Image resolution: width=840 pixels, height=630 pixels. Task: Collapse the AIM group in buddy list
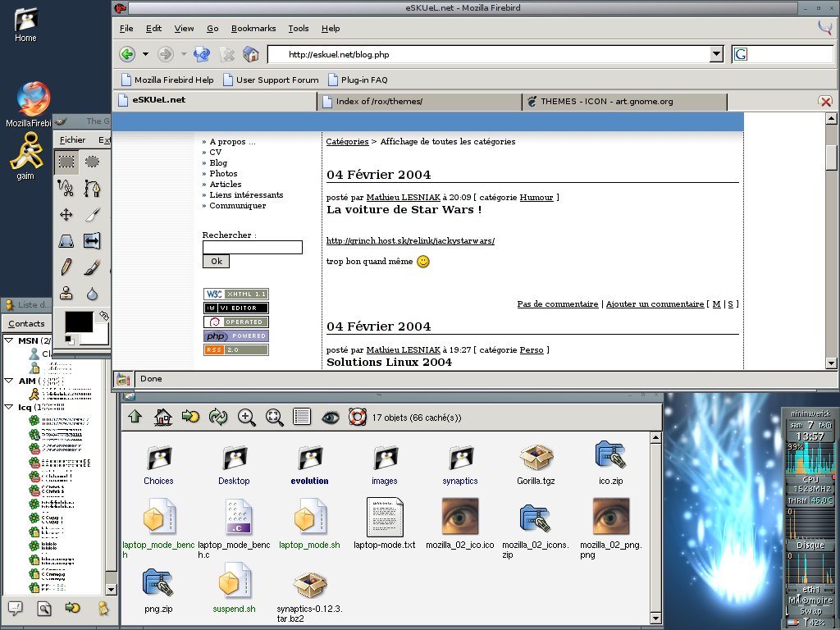coord(9,381)
